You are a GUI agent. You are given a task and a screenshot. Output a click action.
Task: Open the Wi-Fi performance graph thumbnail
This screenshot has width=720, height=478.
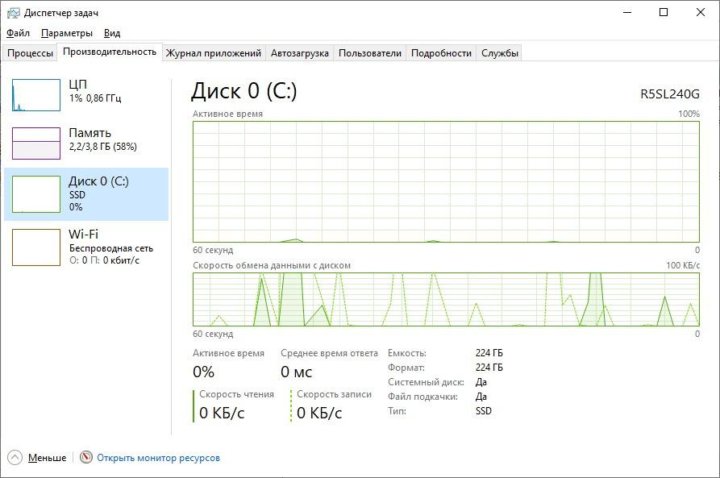point(36,246)
